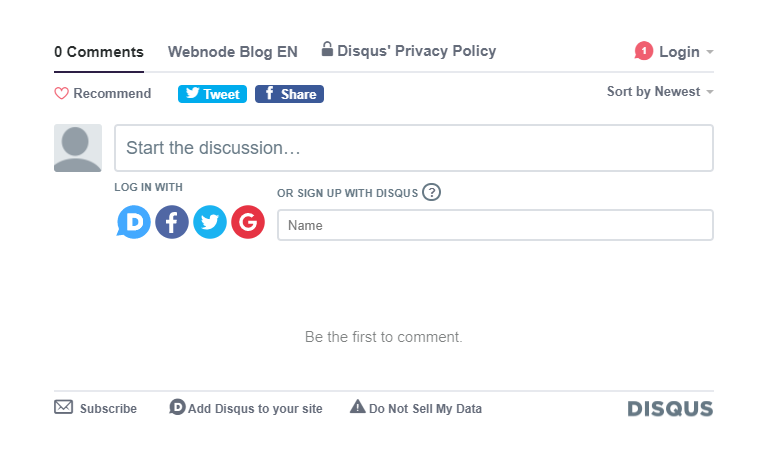The image size is (759, 468).
Task: Open Disqus' Privacy Policy link
Action: click(409, 50)
